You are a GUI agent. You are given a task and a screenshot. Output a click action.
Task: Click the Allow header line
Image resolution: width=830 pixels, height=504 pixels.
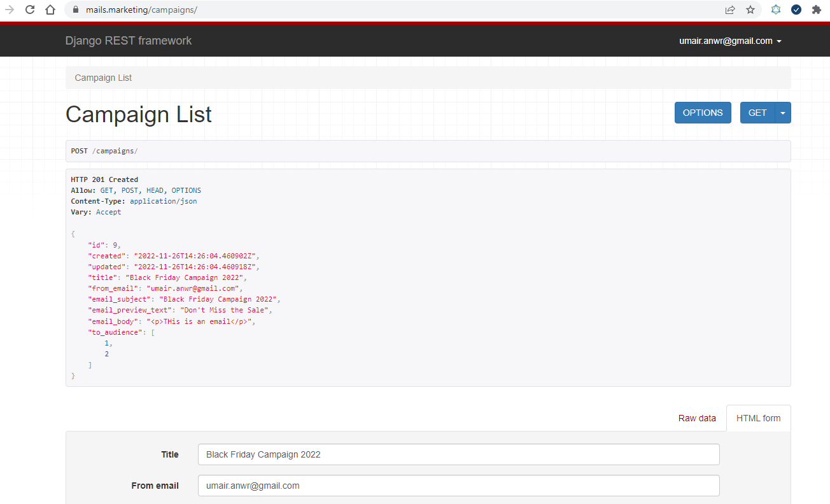coord(136,190)
